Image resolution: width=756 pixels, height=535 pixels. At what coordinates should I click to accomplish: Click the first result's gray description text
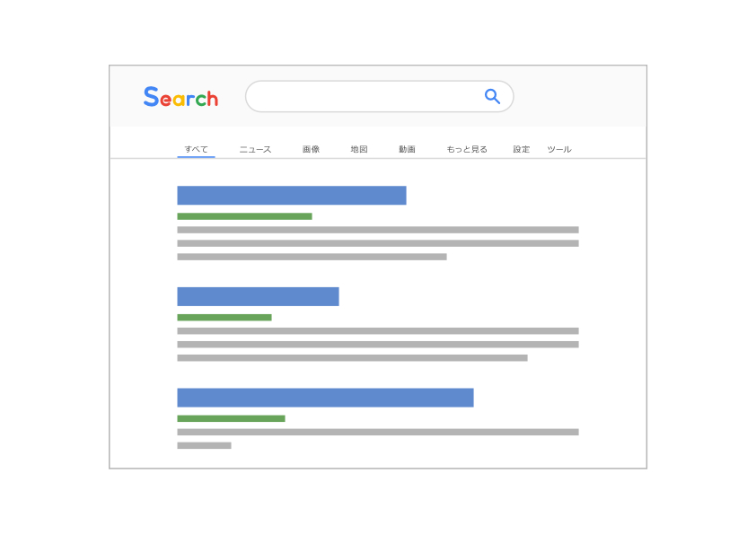(x=378, y=243)
